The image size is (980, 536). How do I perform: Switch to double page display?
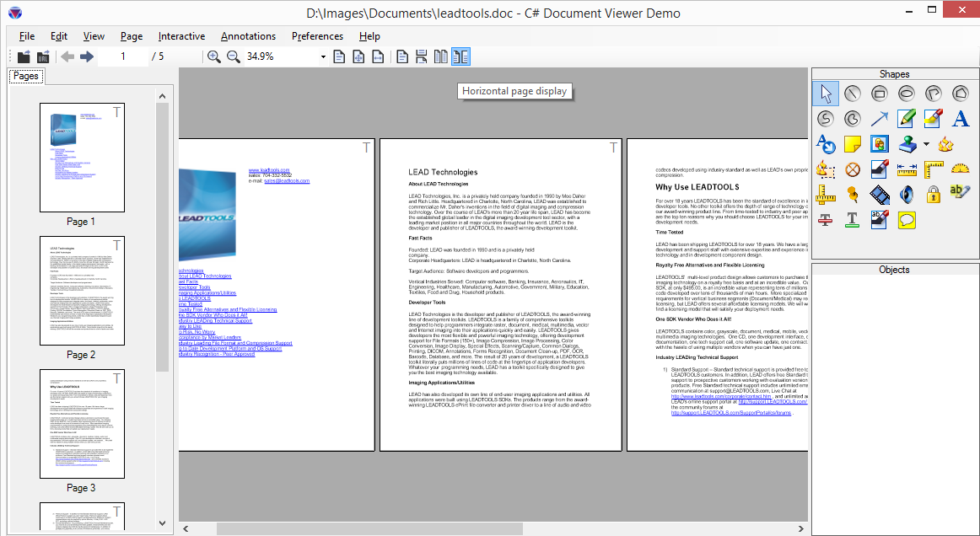pos(440,56)
